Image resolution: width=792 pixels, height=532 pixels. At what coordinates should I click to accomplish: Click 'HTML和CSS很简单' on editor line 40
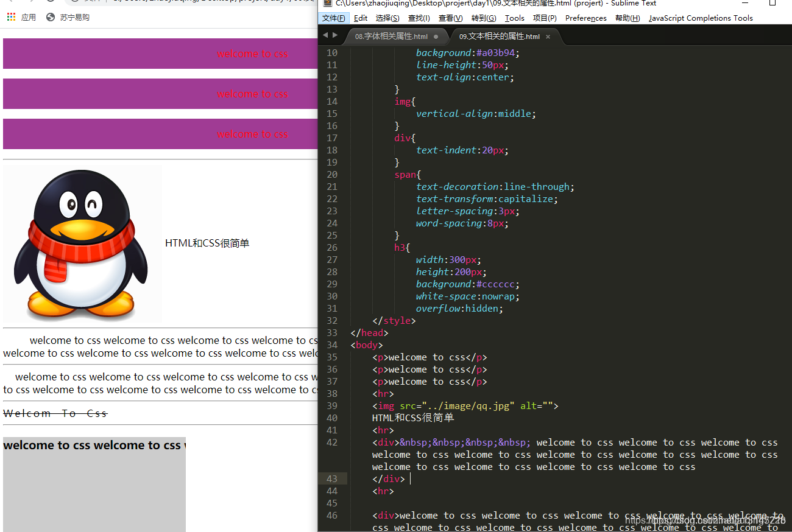(413, 418)
